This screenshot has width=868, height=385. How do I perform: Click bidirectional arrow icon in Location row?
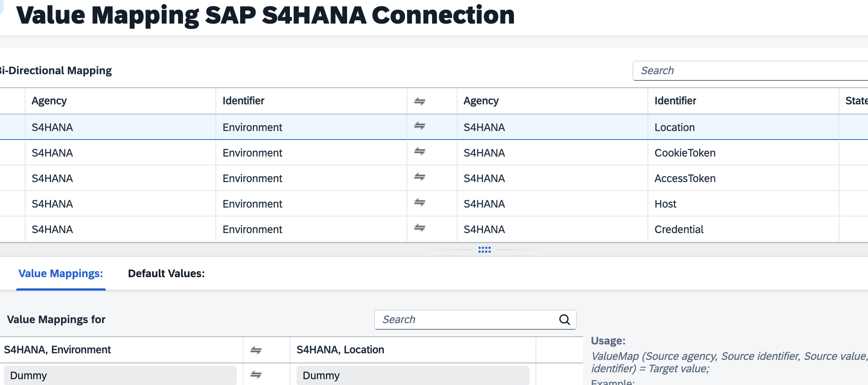click(420, 126)
